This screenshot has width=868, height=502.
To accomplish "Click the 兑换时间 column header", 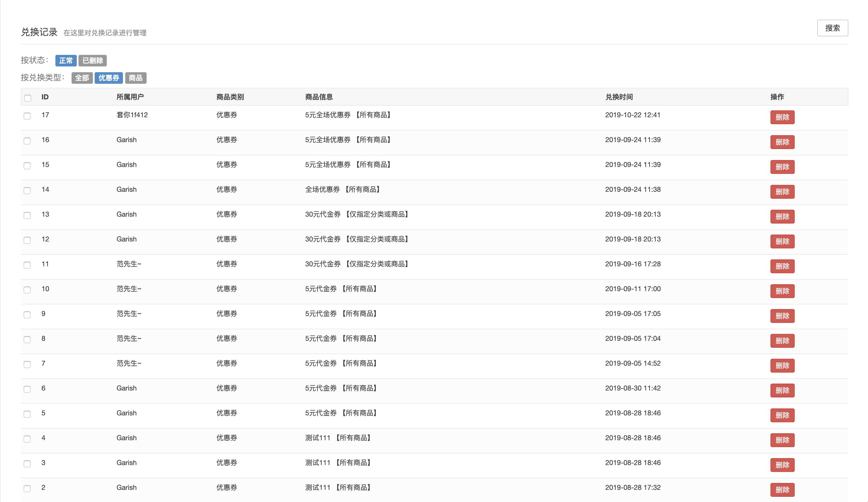I will 619,97.
